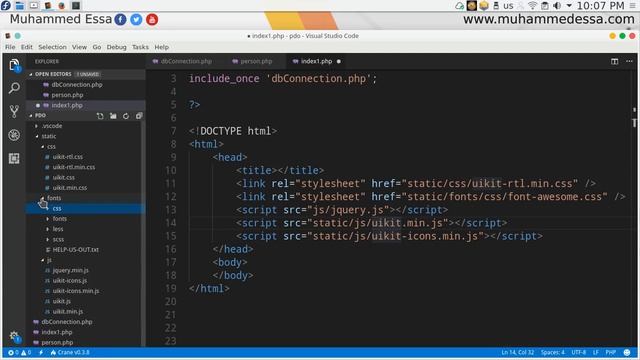Click the New File icon in PDO header
Image resolution: width=640 pixels, height=360 pixels.
tap(100, 116)
